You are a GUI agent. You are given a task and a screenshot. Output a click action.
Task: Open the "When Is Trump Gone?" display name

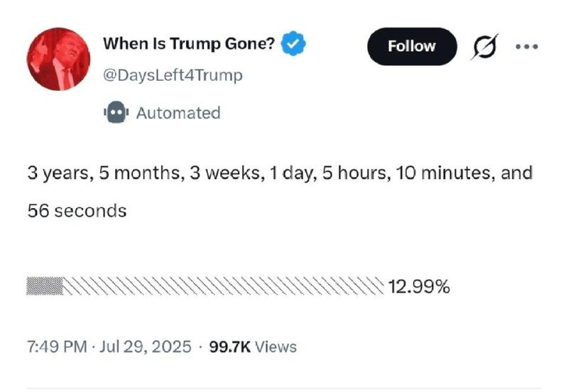coord(189,44)
